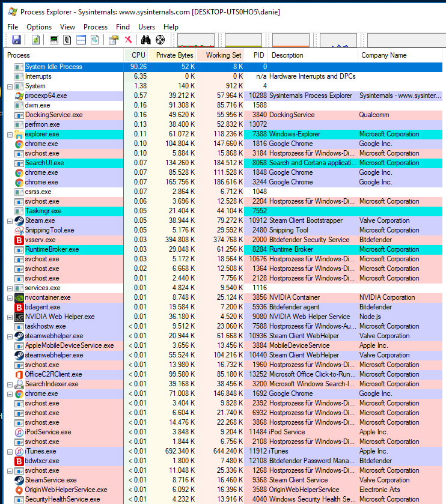Viewport: 446px width, 504px height.
Task: Collapse NVIDIA Web Helper.exe tree node
Action: 10,317
